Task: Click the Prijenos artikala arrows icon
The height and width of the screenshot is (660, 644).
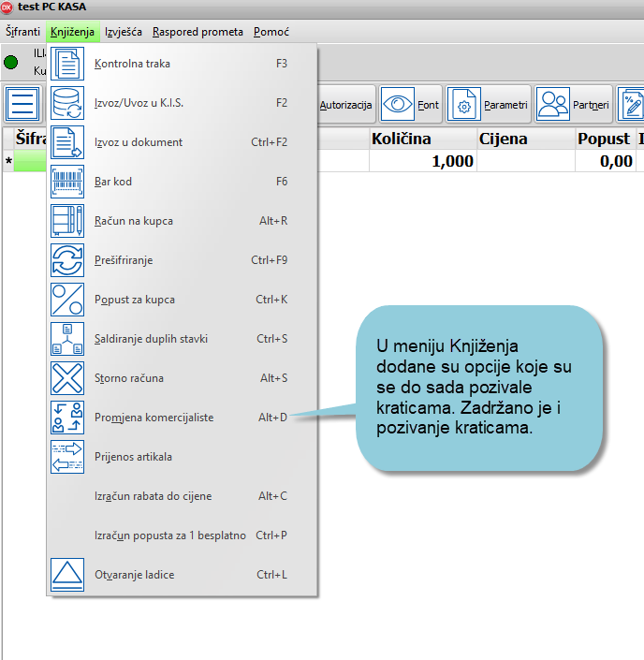Action: click(x=66, y=457)
